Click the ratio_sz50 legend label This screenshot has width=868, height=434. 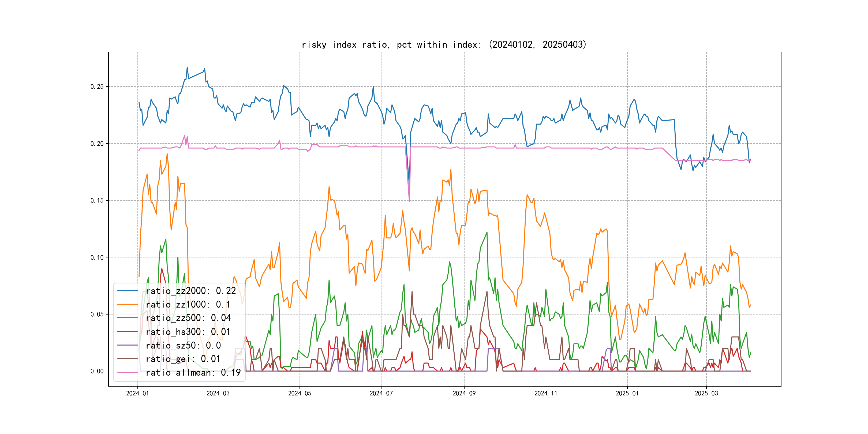(x=183, y=345)
